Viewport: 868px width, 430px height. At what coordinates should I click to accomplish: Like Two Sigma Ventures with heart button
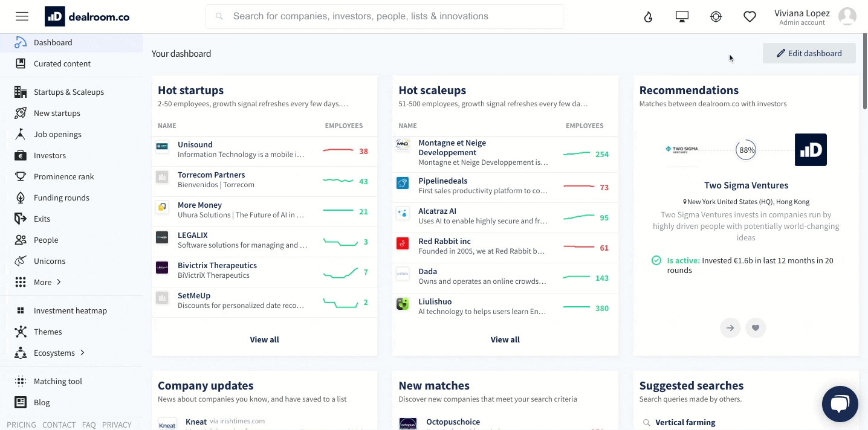pyautogui.click(x=756, y=328)
